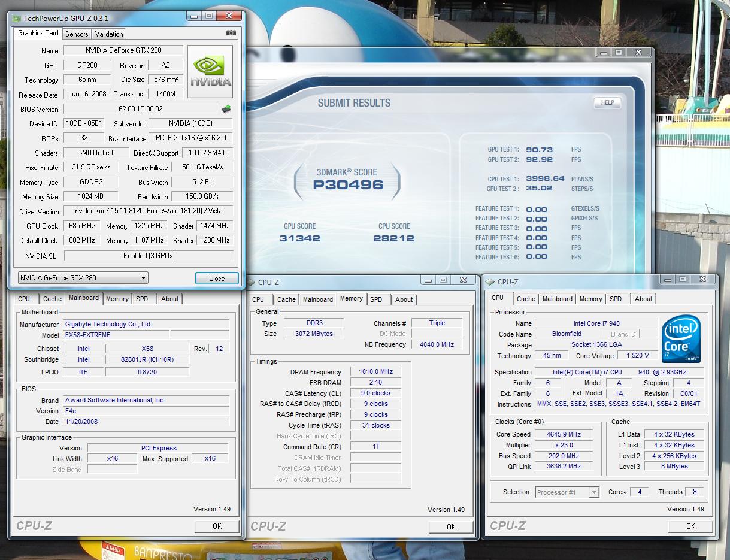The height and width of the screenshot is (560, 730).
Task: Open the Cache tab in the Memory CPU-Z window
Action: tap(286, 299)
